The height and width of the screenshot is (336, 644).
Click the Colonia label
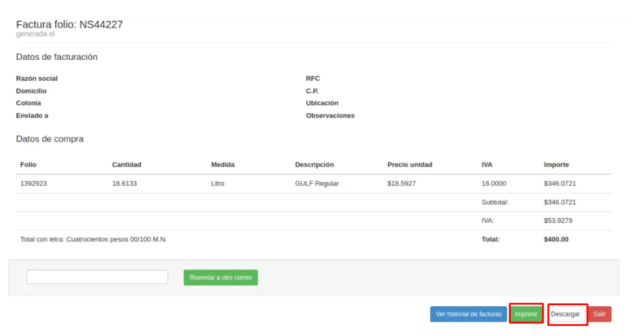click(29, 103)
